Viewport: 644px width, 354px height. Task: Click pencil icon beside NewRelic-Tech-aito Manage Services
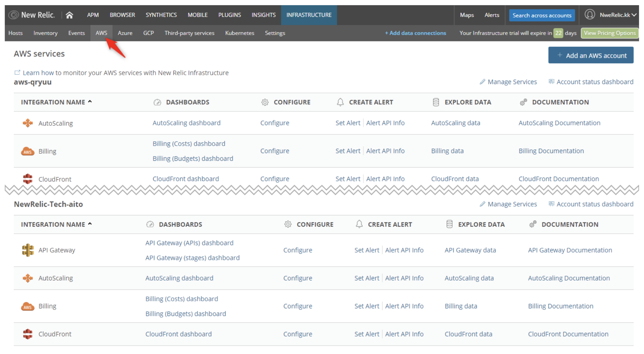coord(483,204)
